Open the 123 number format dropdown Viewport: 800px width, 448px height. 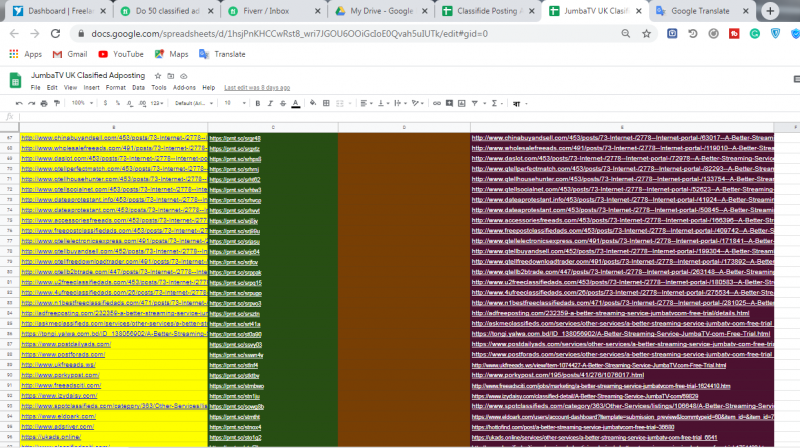(157, 104)
